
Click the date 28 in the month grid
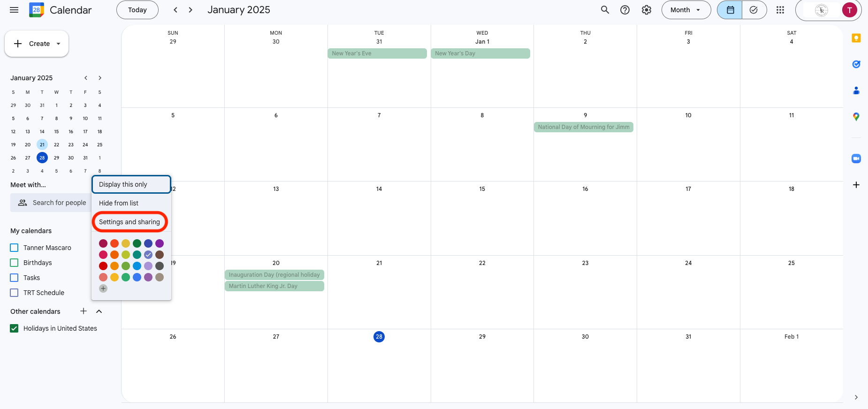(379, 337)
